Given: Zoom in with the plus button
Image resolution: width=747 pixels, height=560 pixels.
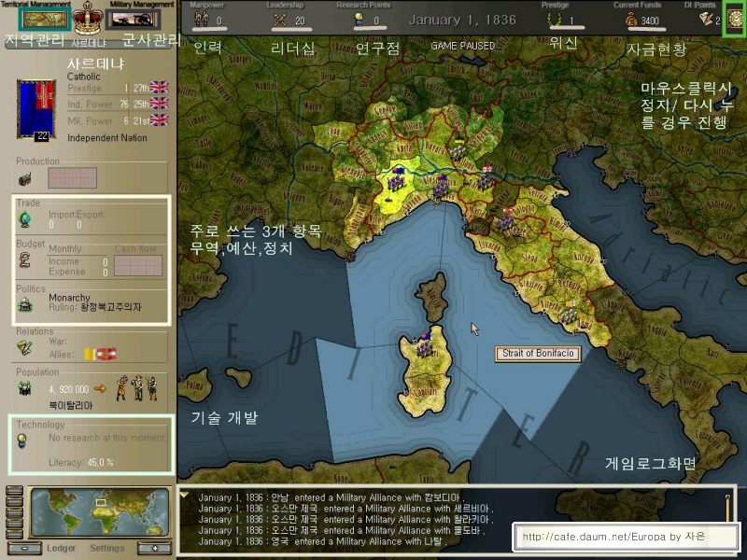Looking at the screenshot, I should 154,548.
